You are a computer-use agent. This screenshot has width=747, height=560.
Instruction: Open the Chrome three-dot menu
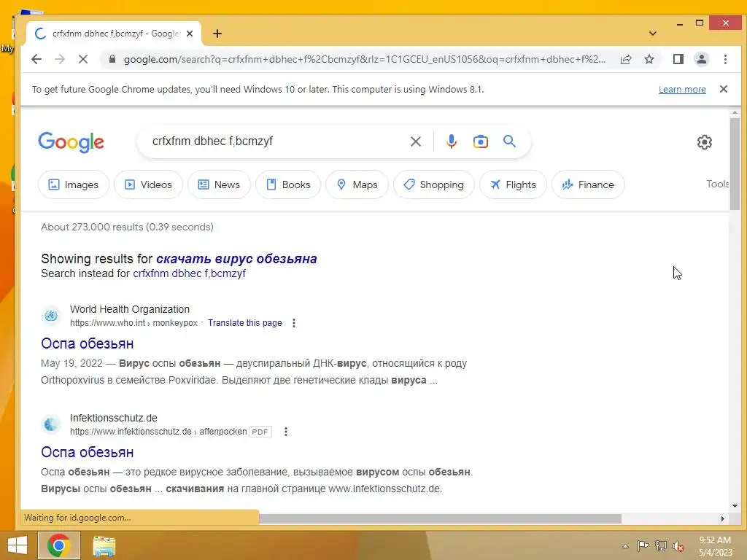click(x=725, y=59)
